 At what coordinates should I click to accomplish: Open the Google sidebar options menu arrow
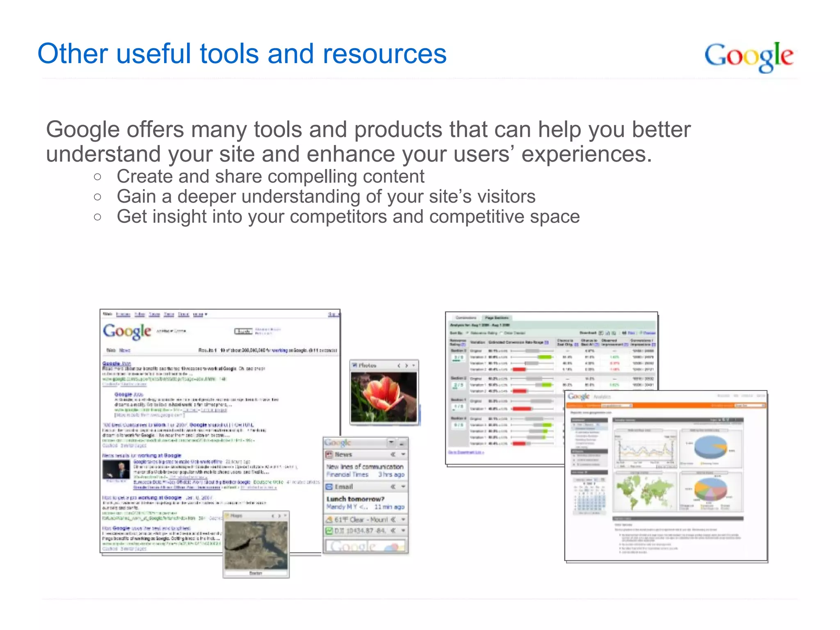click(392, 443)
